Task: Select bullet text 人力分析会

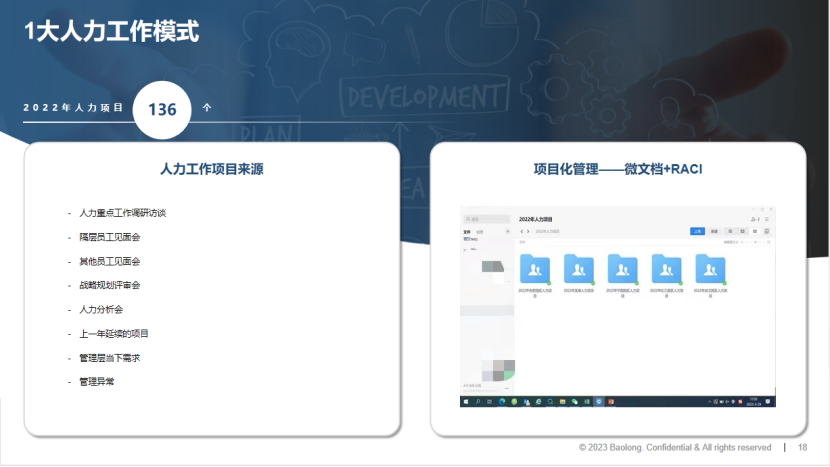Action: (101, 310)
